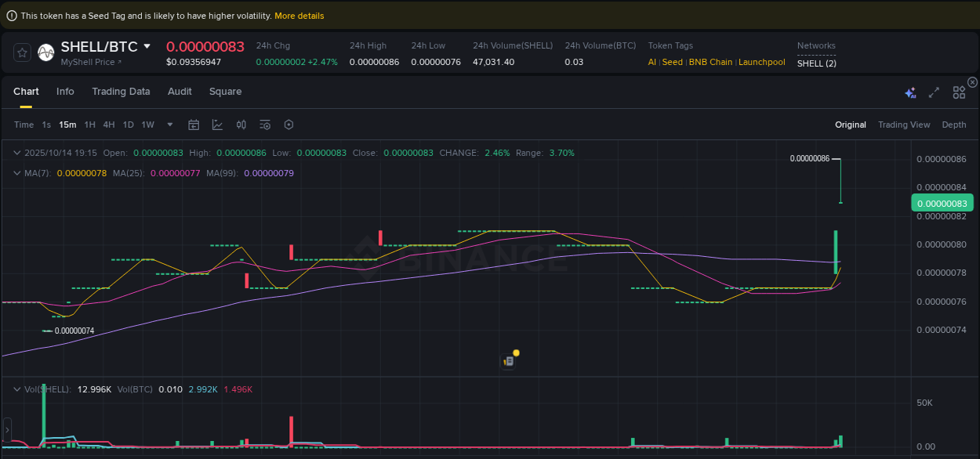
Task: Open the chat support icon on the chart
Action: pyautogui.click(x=508, y=360)
